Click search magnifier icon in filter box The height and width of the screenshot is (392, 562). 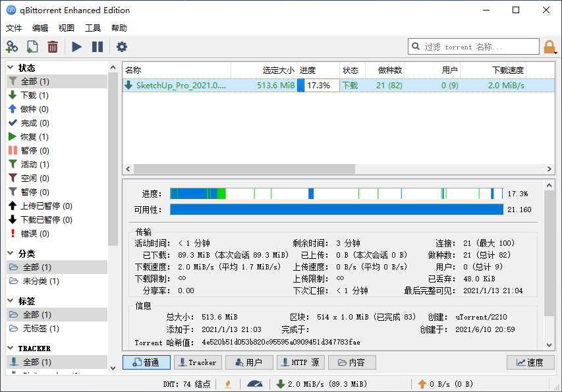point(416,46)
